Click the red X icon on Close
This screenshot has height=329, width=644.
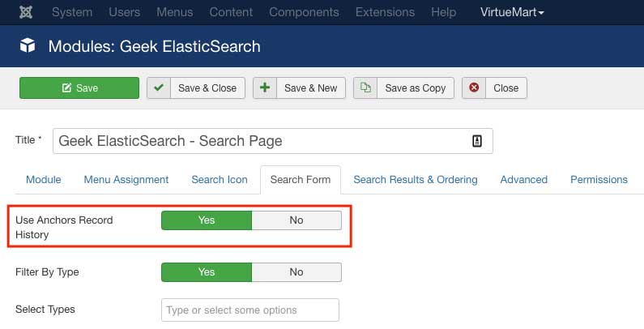click(x=474, y=88)
